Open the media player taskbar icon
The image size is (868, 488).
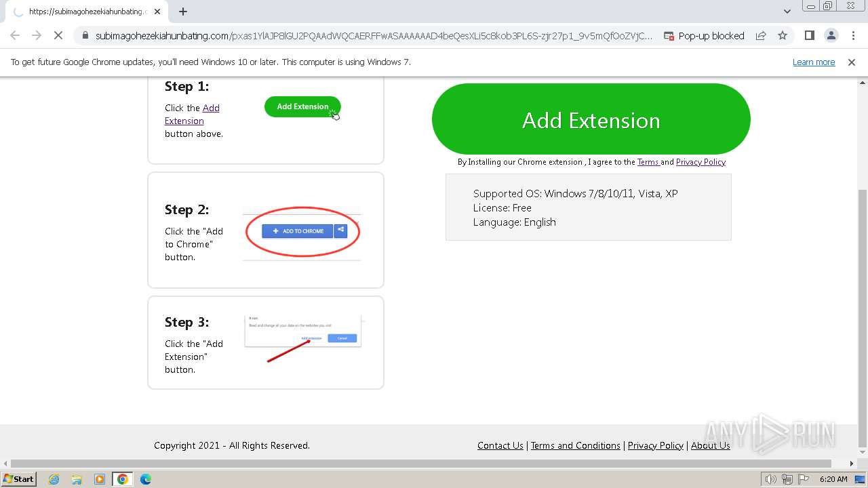click(100, 479)
